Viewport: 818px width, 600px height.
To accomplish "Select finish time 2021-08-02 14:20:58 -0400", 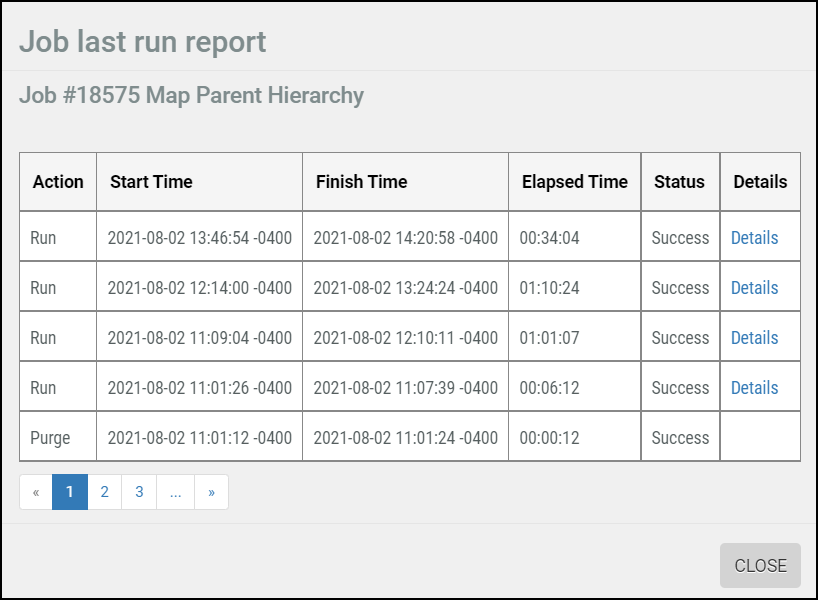I will click(x=405, y=238).
